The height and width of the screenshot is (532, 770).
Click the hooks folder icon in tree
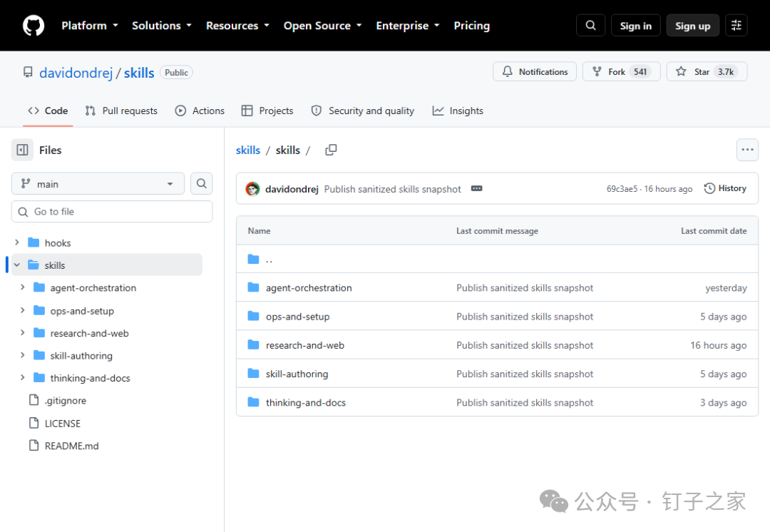(x=34, y=242)
